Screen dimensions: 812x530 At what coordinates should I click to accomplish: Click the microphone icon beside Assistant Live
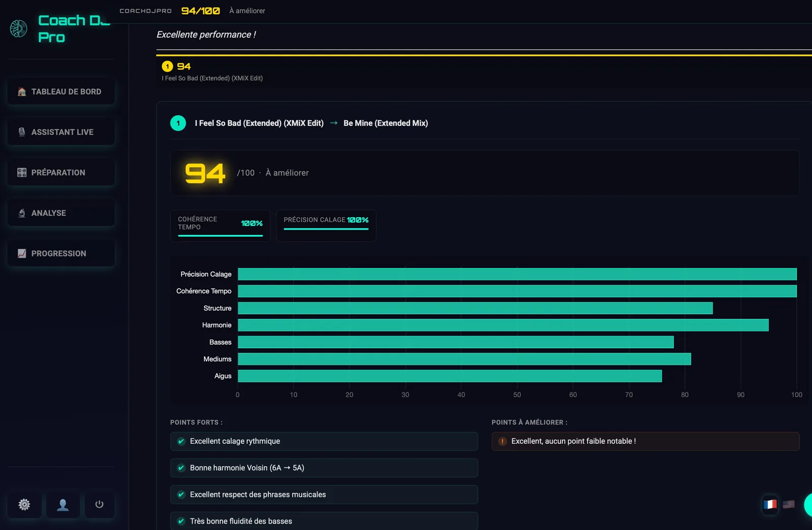coord(22,132)
